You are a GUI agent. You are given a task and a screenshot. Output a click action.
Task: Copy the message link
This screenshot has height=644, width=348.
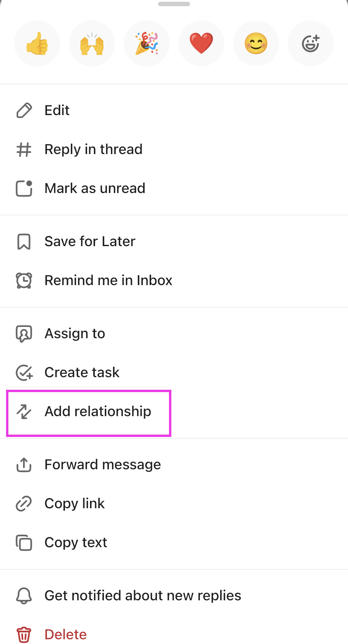coord(74,503)
